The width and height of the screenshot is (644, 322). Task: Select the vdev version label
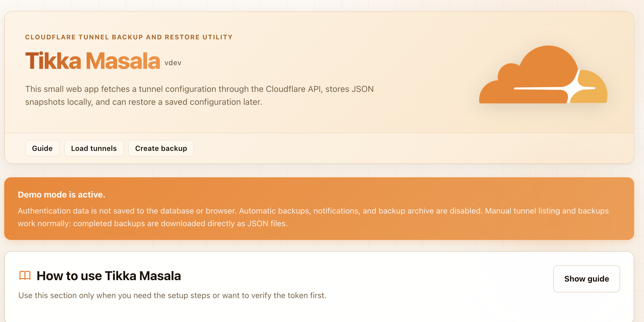click(x=173, y=63)
